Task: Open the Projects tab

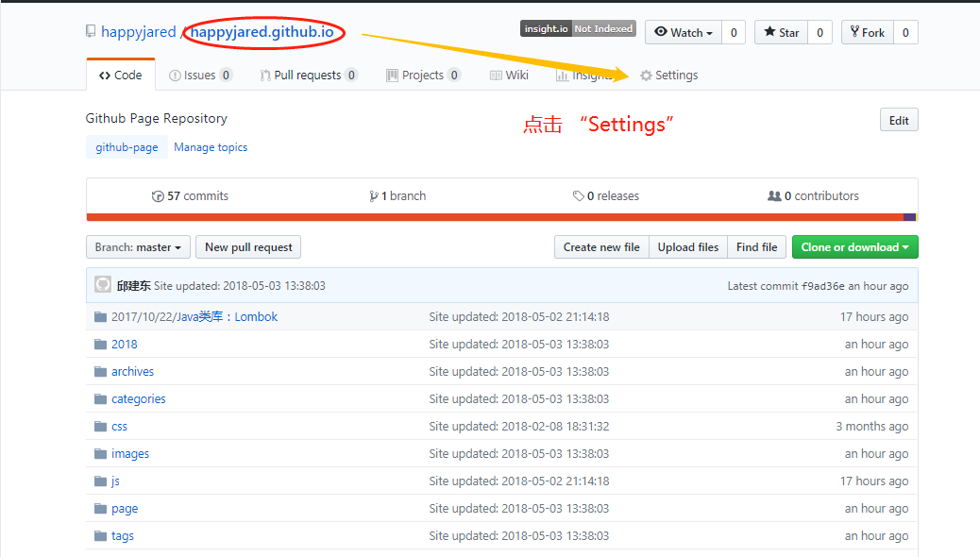Action: point(424,75)
